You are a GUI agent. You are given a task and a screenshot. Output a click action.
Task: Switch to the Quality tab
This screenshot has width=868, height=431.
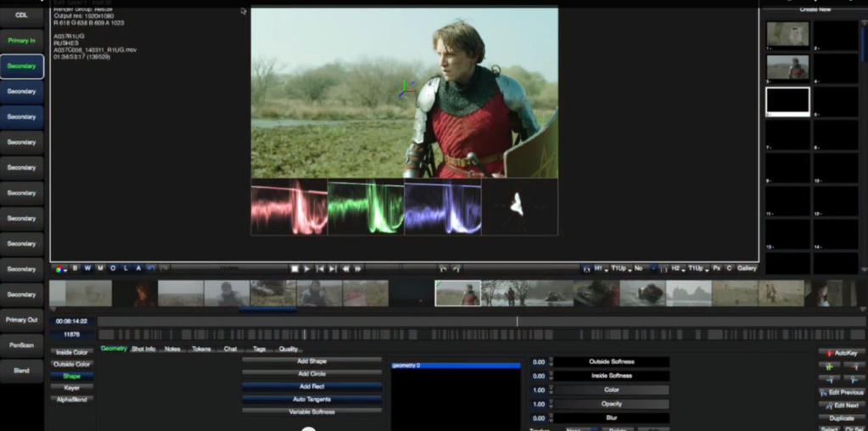(288, 349)
